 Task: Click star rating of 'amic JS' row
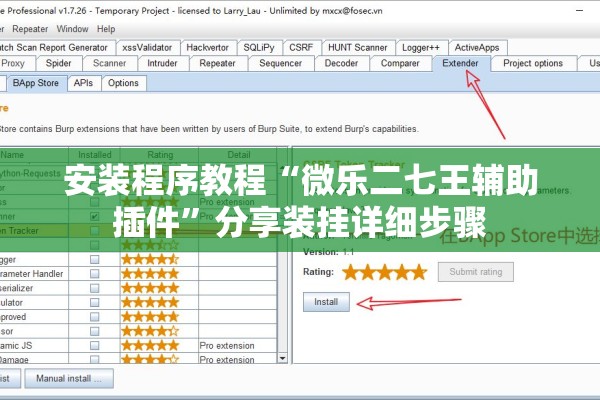click(x=150, y=346)
